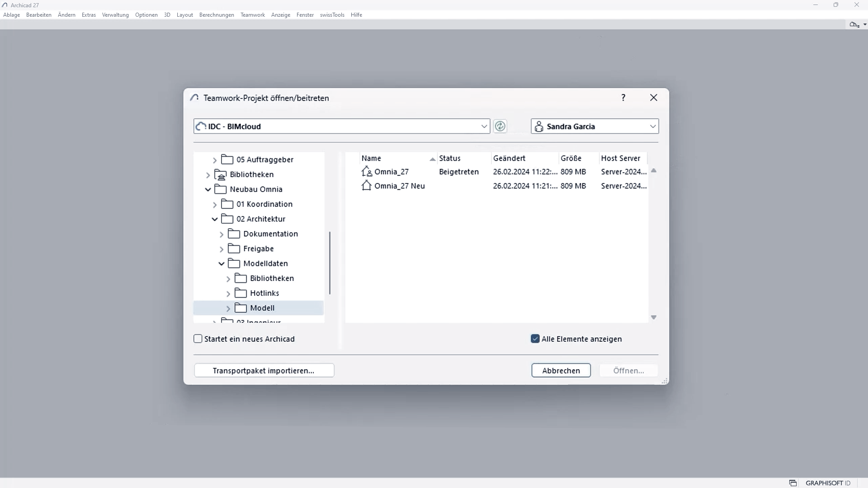Click the Modelldaten folder icon
Screen dimensions: 868x488
tap(234, 263)
